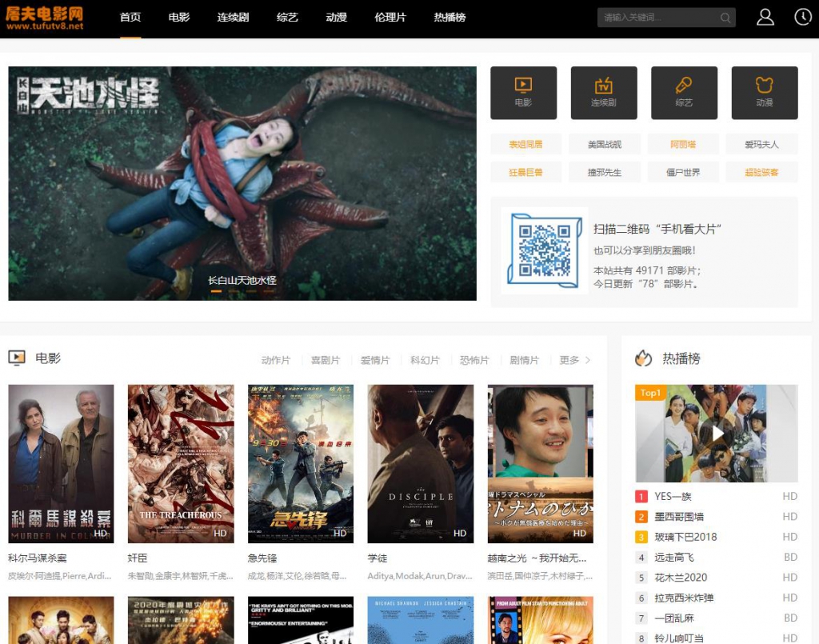Click the 爱玛夫人 hot tag
The width and height of the screenshot is (819, 644).
pos(761,144)
